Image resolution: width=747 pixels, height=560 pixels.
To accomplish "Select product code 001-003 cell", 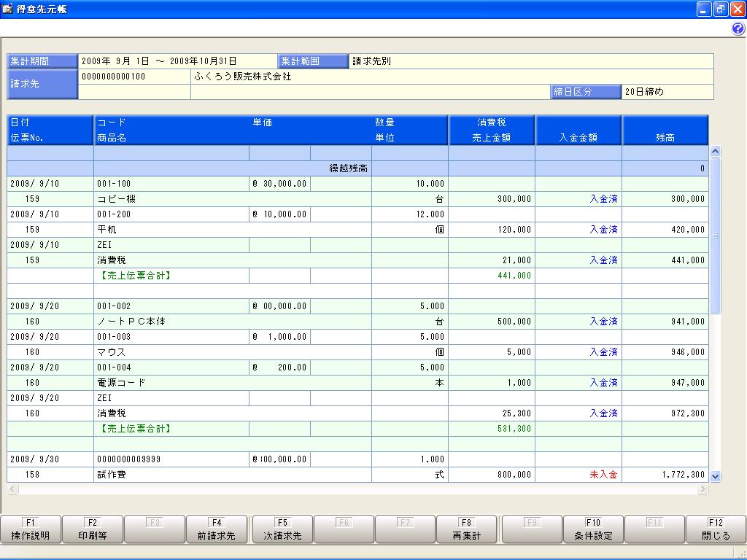I will (x=171, y=337).
